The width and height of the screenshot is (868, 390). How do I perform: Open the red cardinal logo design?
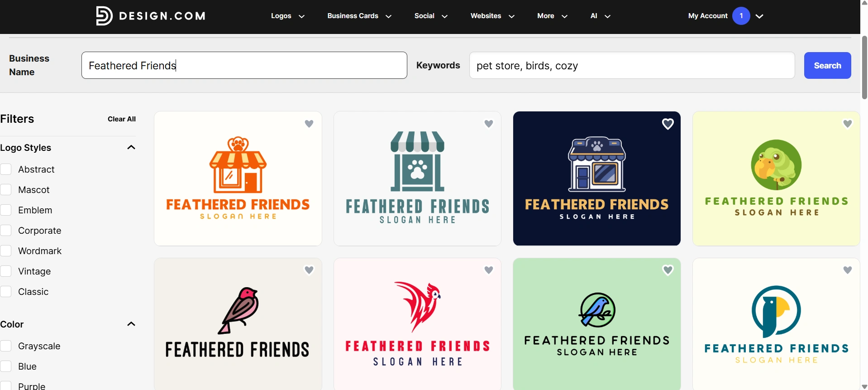(417, 324)
